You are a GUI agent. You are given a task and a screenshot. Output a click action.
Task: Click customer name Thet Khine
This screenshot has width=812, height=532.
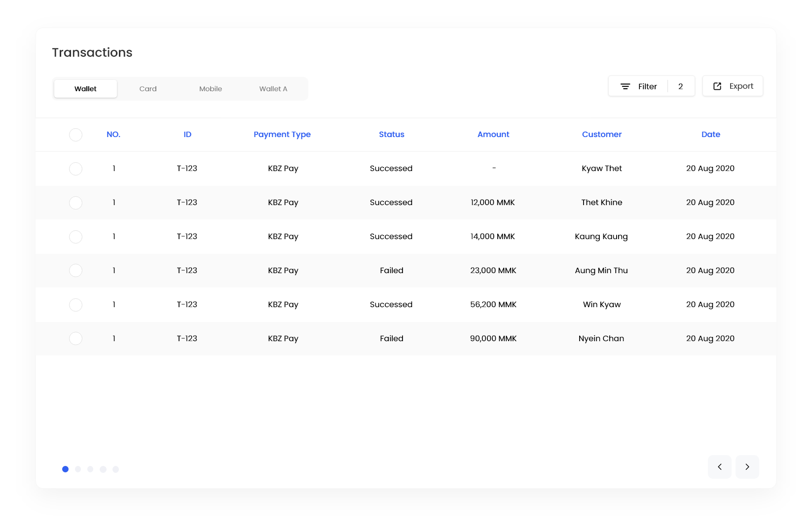(x=602, y=202)
